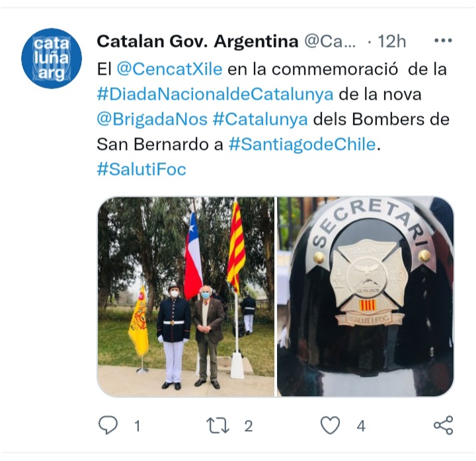View the Secretari helmet badge photo
This screenshot has width=476, height=461.
click(366, 297)
